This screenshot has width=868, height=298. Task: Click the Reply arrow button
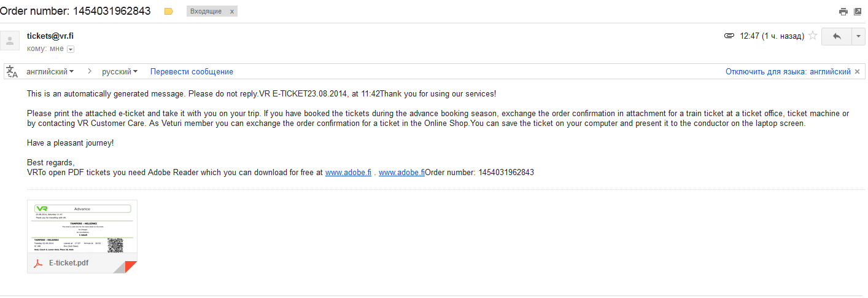(836, 36)
